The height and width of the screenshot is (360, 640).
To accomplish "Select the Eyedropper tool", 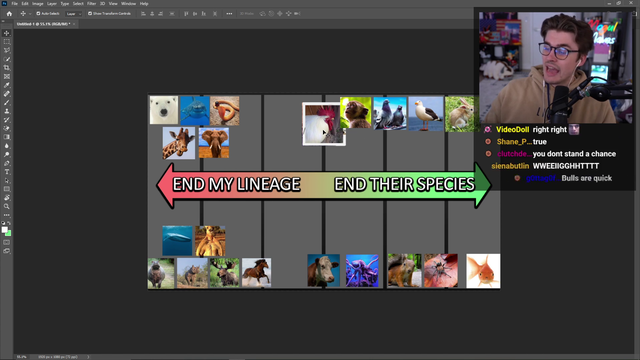I will pos(7,85).
